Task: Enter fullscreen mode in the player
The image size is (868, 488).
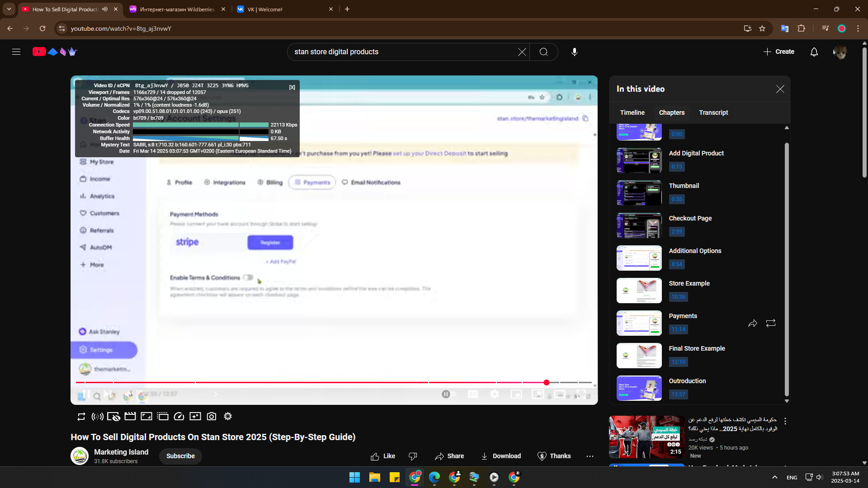Action: pos(581,394)
